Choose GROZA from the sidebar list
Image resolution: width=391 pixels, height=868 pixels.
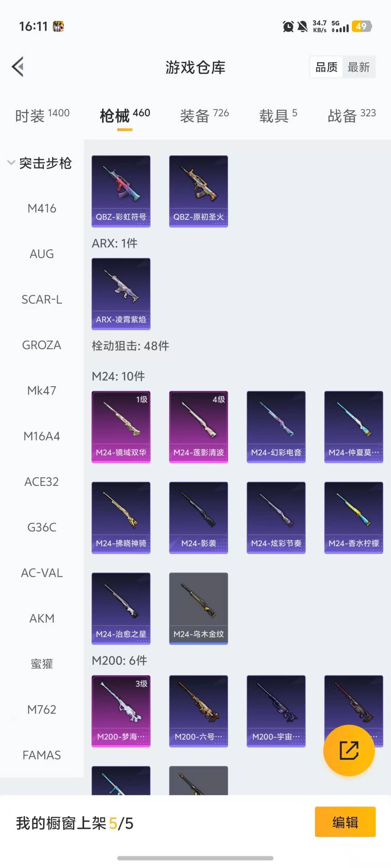point(42,345)
